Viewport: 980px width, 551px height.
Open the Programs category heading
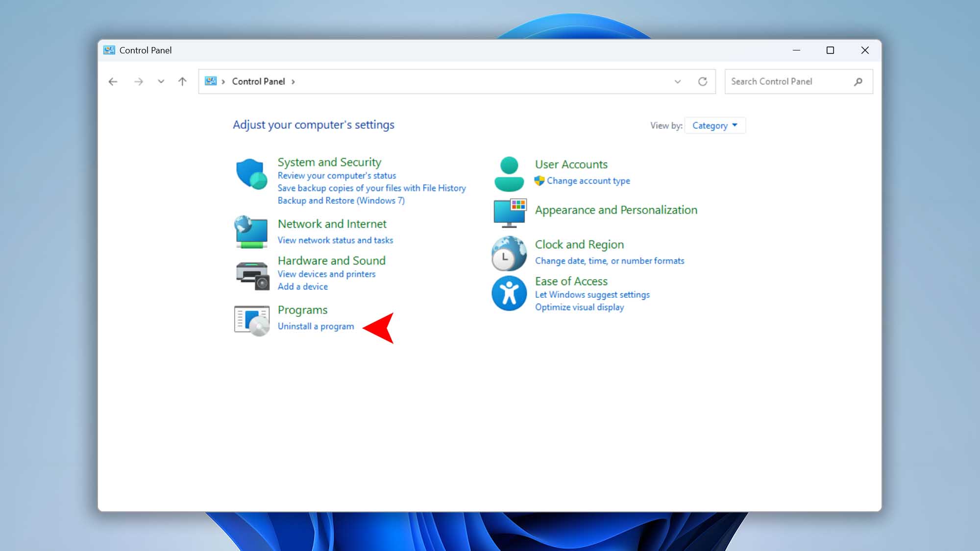tap(302, 310)
